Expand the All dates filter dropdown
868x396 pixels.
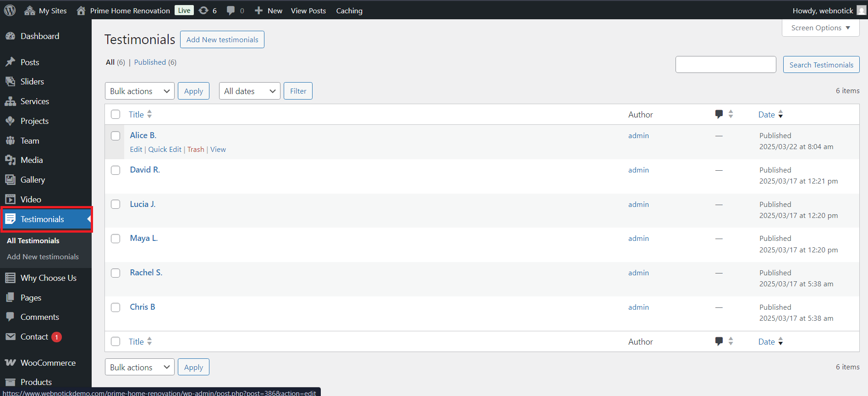[249, 91]
